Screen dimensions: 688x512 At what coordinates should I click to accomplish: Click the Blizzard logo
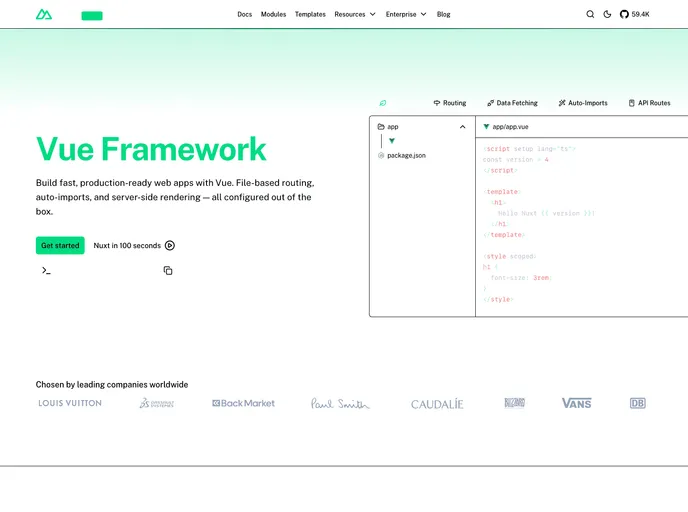pos(515,403)
